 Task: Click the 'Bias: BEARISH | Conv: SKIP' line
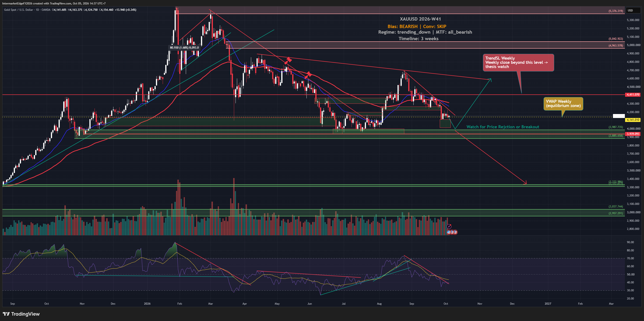(417, 27)
